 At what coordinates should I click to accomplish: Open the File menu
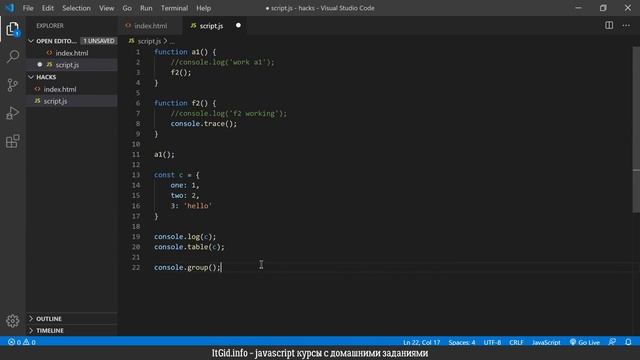pos(28,8)
